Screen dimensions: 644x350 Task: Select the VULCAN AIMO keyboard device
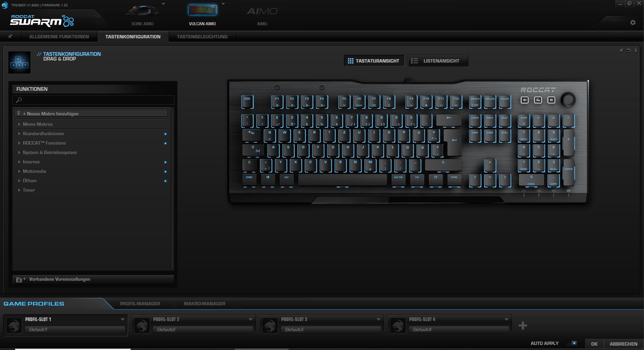202,14
